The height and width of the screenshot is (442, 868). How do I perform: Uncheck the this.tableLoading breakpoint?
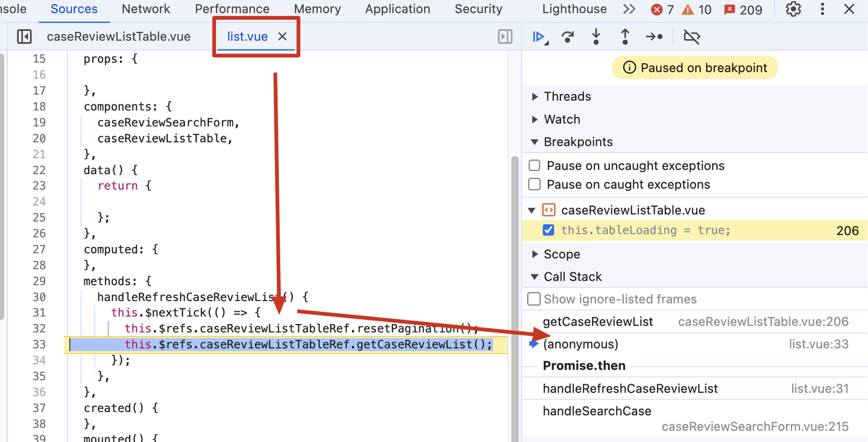(549, 230)
